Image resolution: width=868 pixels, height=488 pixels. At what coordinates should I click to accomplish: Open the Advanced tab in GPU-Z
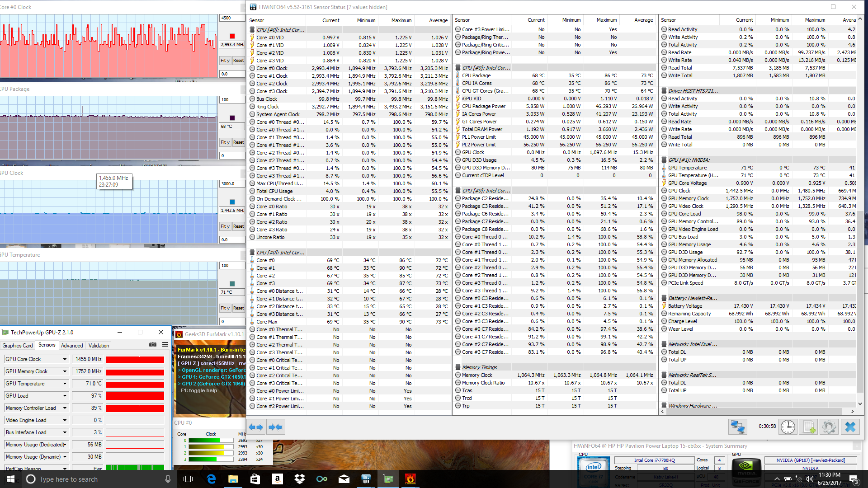click(72, 346)
